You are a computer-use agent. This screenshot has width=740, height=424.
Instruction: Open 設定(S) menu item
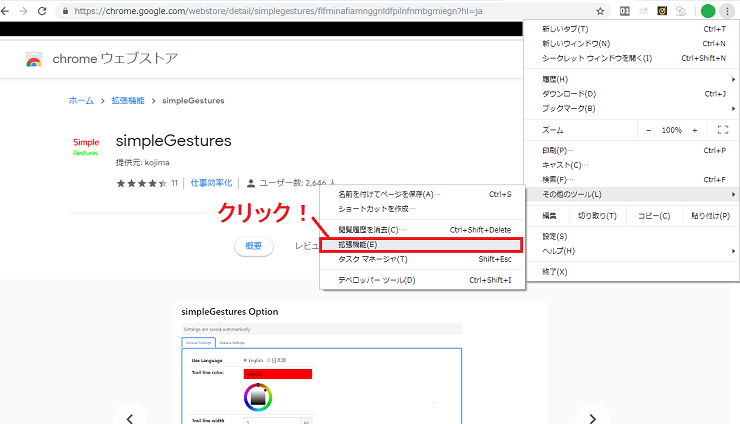point(631,237)
